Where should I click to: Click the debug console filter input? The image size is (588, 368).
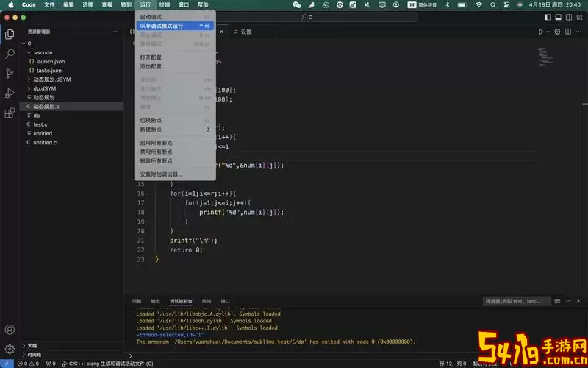[517, 301]
